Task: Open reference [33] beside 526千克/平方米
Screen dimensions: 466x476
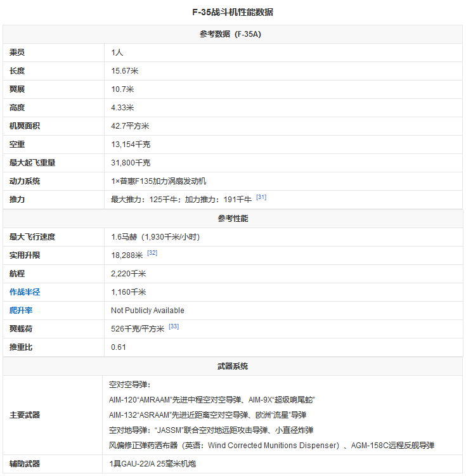Action: 174,326
